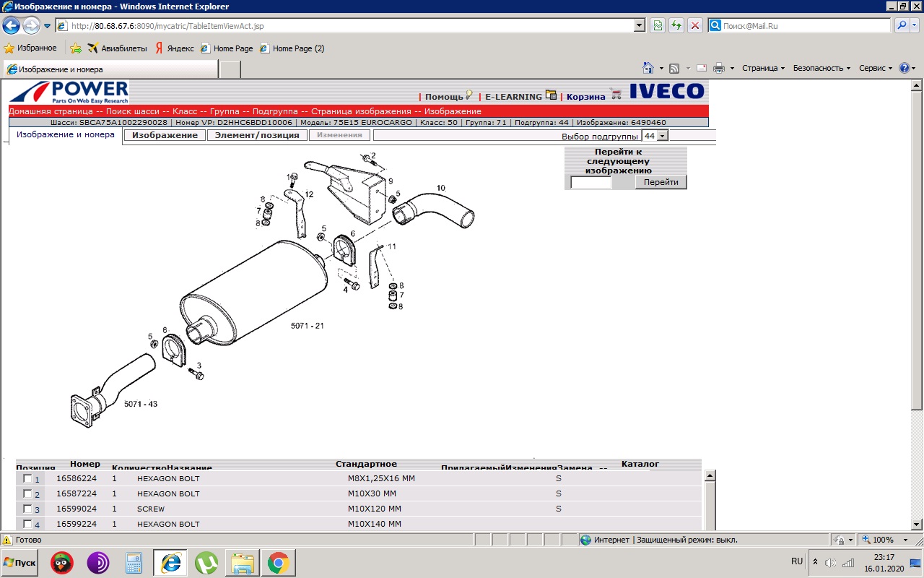Open the Выбор подгруппы 44 dropdown
The image size is (924, 578).
click(x=663, y=136)
